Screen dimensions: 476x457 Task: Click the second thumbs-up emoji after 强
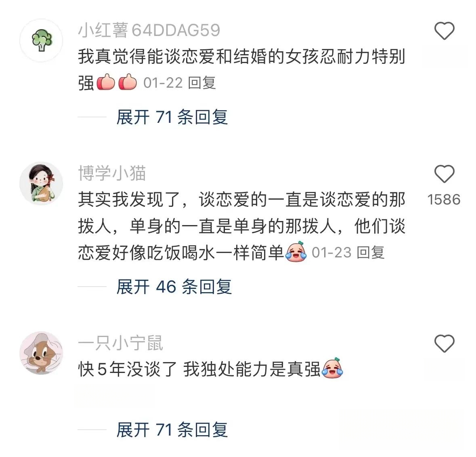[x=128, y=82]
